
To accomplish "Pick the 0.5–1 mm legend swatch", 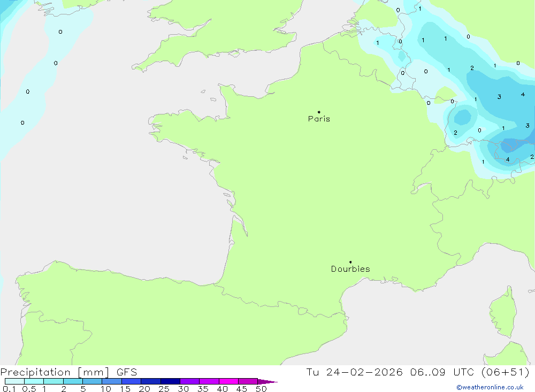I will (x=34, y=381).
